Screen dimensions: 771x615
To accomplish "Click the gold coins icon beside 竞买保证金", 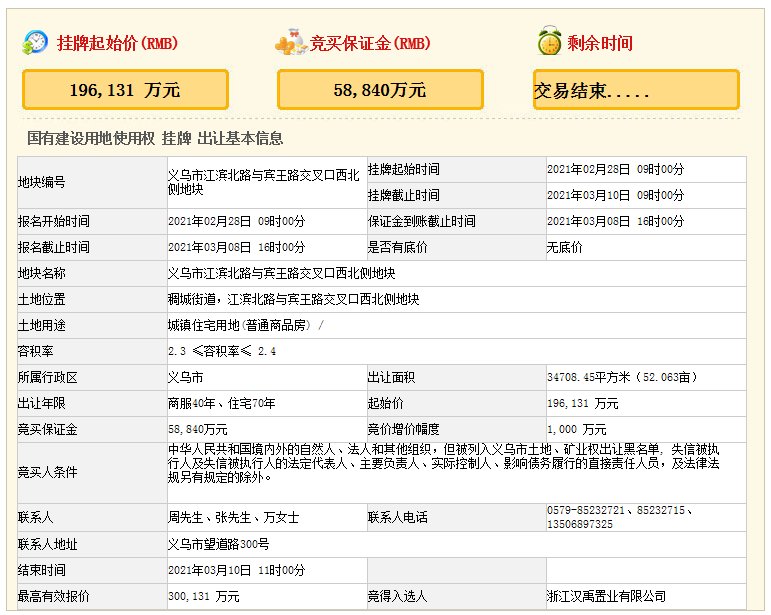I will [x=291, y=42].
